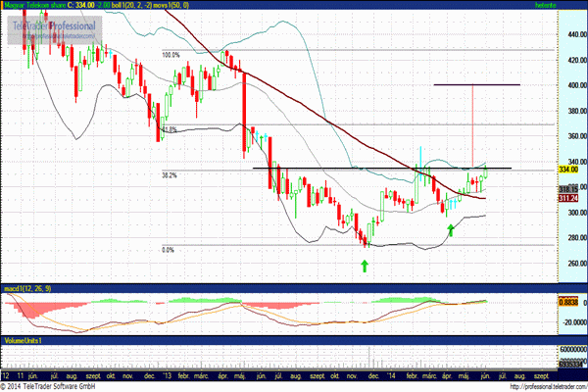Screen dimensions: 588x392
Task: Select the 100.0% Fibonacci level label
Action: pos(171,55)
